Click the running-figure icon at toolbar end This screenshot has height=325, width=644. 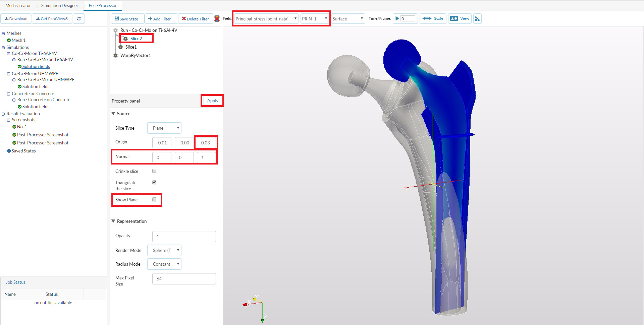tap(477, 19)
